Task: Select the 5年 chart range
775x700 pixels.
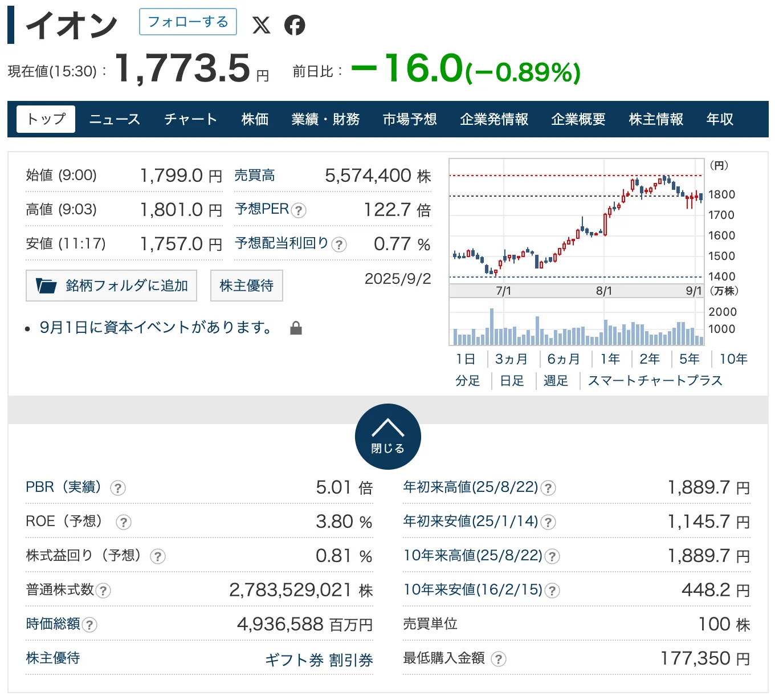Action: point(690,359)
